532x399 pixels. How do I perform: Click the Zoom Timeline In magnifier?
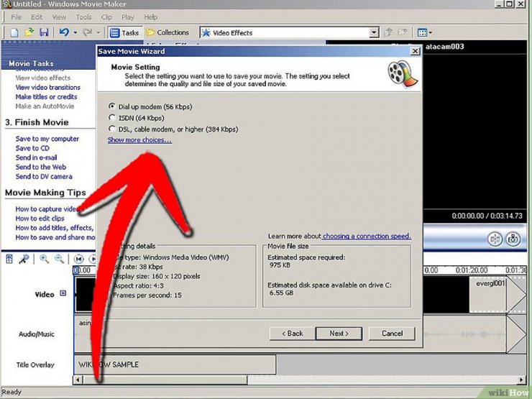point(44,260)
